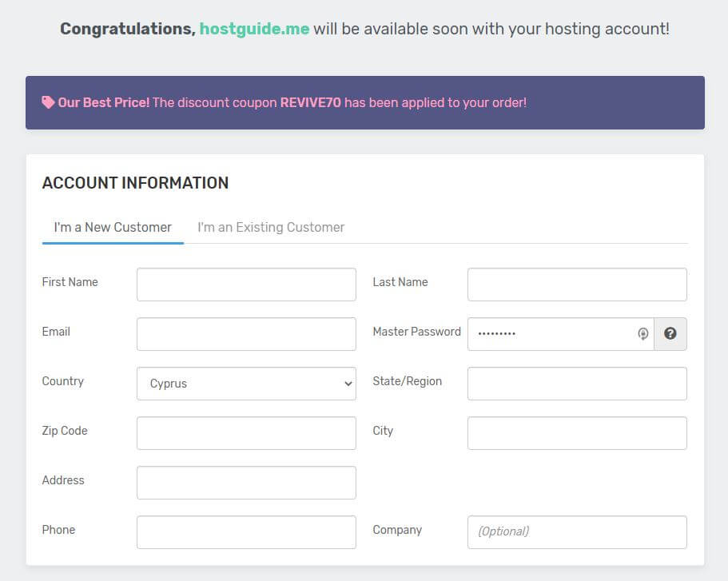
Task: Switch to I'm an Existing Customer tab
Action: coord(271,228)
